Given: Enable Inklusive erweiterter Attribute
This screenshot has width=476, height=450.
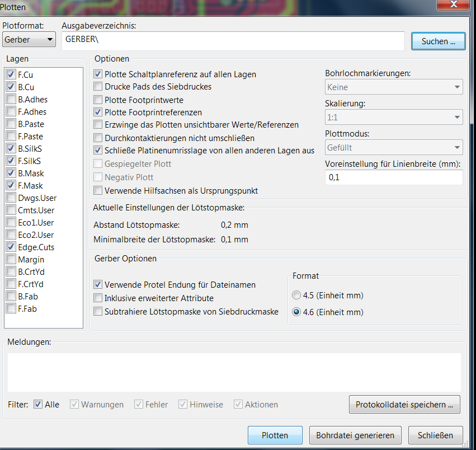Looking at the screenshot, I should pyautogui.click(x=98, y=298).
